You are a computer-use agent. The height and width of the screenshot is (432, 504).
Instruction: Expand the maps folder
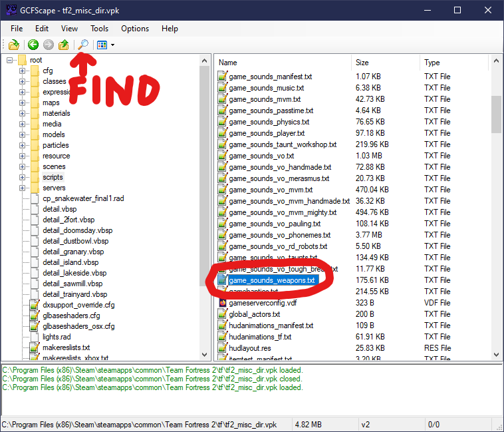22,103
